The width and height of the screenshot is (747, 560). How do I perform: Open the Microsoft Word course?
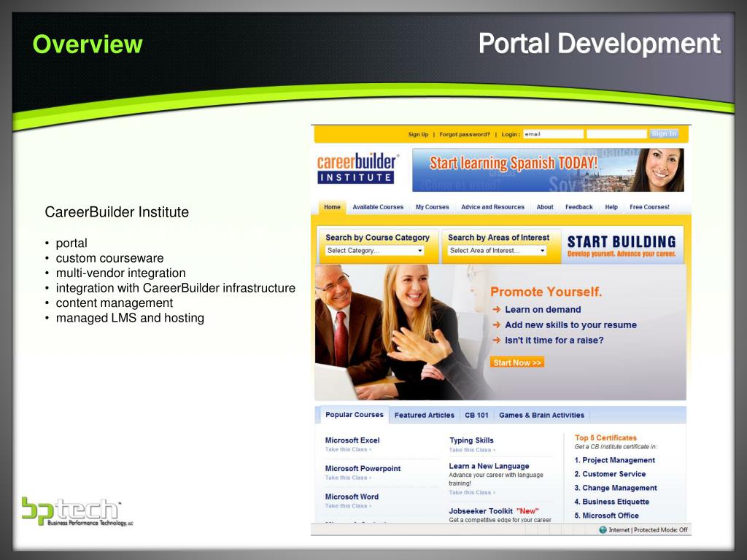pyautogui.click(x=352, y=497)
